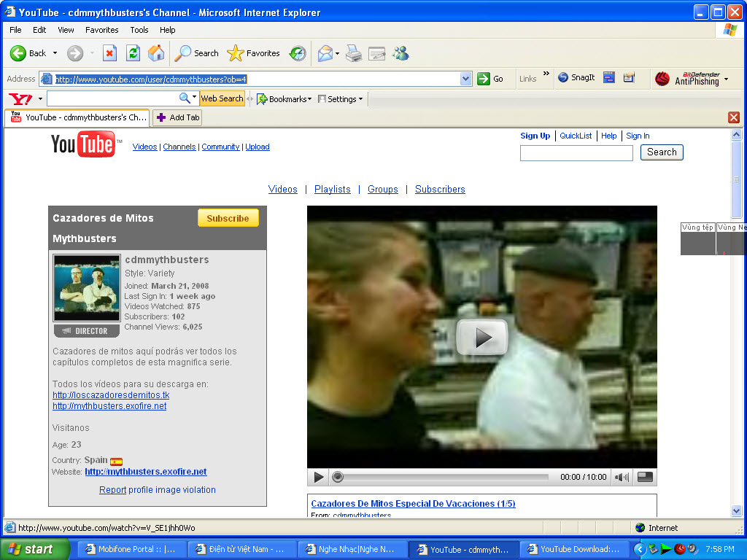Click the page vertical scrollbar thumb

(x=736, y=179)
